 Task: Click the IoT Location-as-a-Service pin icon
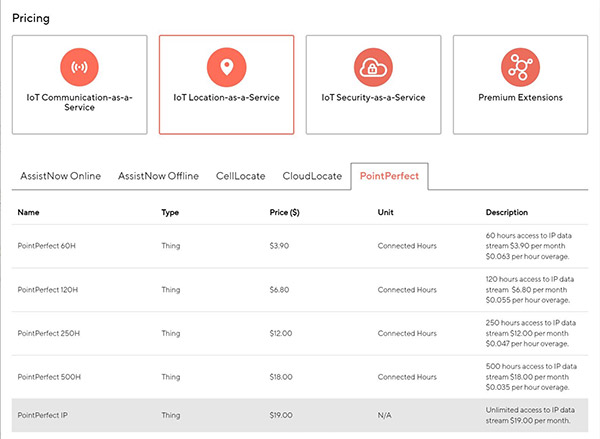click(227, 67)
